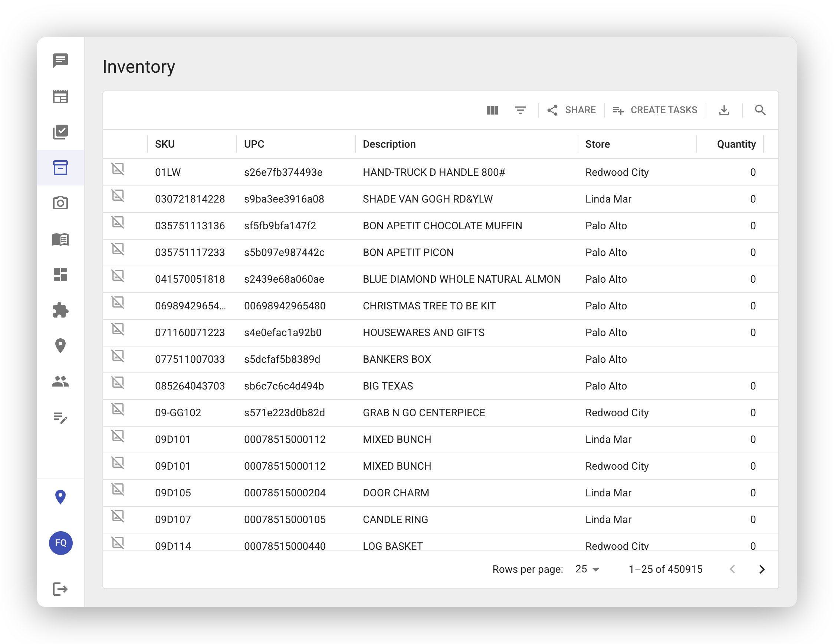Screen dimensions: 834x644
Task: Download the inventory data
Action: coord(724,110)
